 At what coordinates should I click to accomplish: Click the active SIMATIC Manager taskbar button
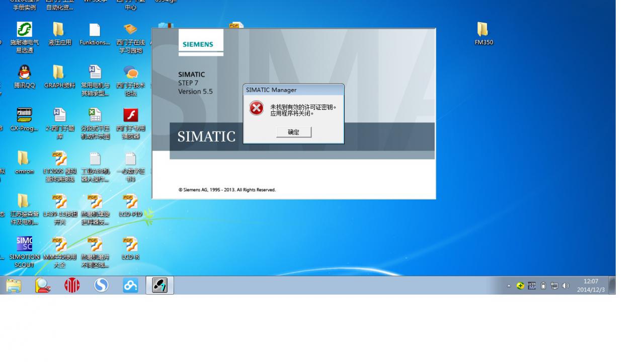click(x=159, y=285)
